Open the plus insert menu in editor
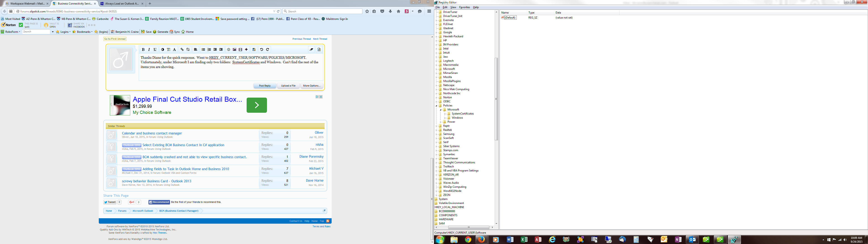 click(x=246, y=49)
